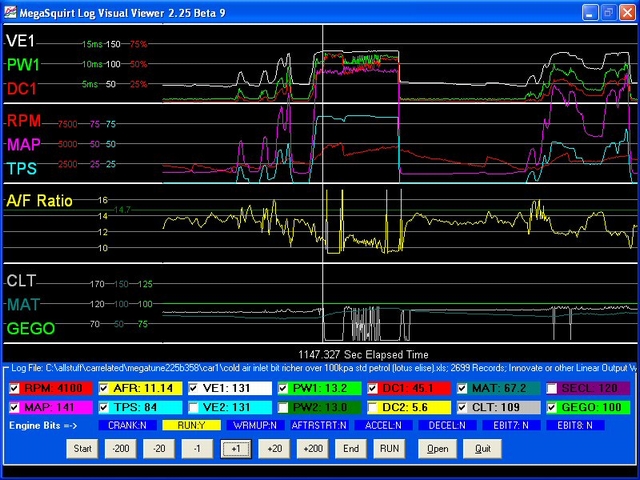The height and width of the screenshot is (480, 640).
Task: Jump to the End of the log
Action: 351,448
